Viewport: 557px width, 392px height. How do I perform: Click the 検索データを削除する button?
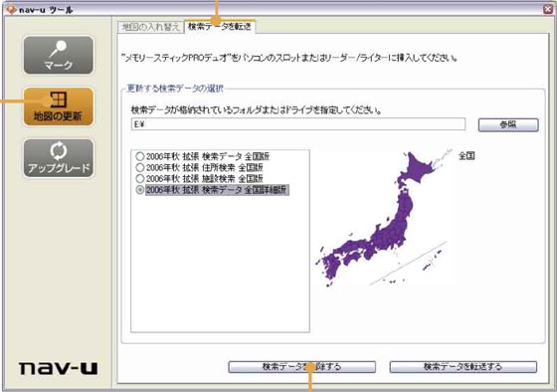[301, 367]
